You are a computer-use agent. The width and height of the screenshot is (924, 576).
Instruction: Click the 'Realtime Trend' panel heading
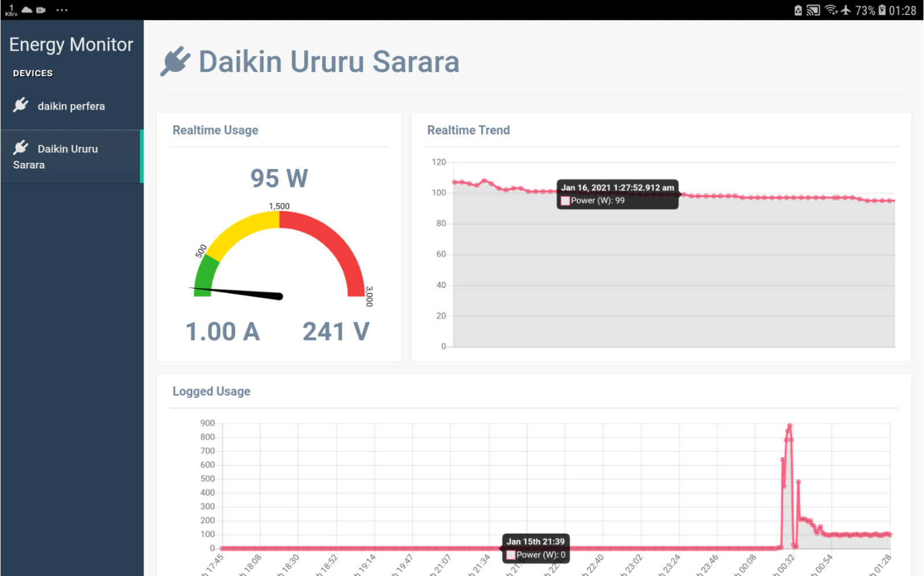point(468,130)
